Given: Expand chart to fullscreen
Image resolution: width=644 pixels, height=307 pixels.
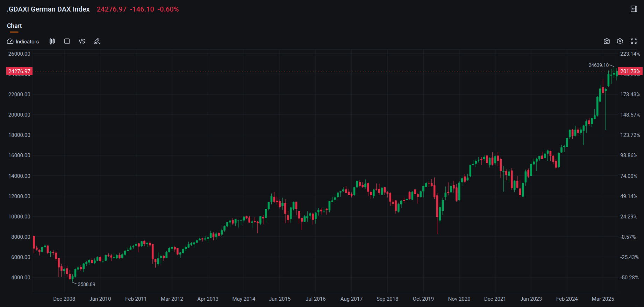Looking at the screenshot, I should [634, 41].
